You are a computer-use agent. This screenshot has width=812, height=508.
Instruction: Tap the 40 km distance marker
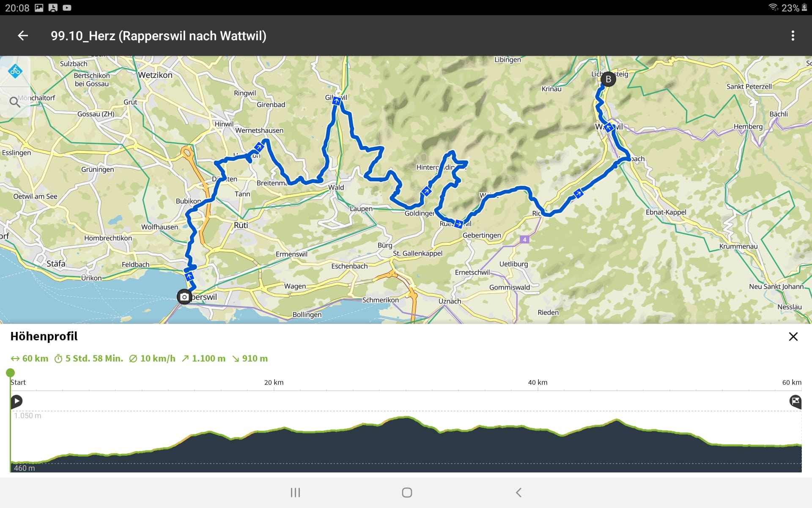(538, 383)
